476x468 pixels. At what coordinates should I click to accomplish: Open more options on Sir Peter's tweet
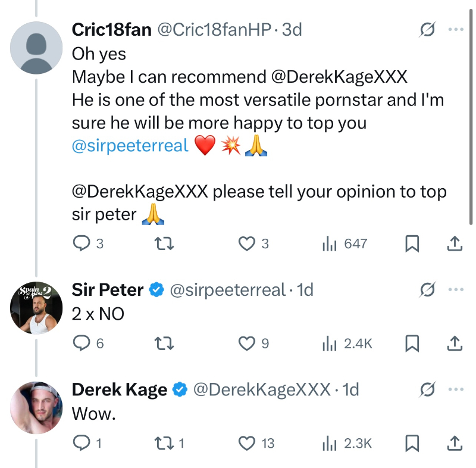(x=455, y=290)
